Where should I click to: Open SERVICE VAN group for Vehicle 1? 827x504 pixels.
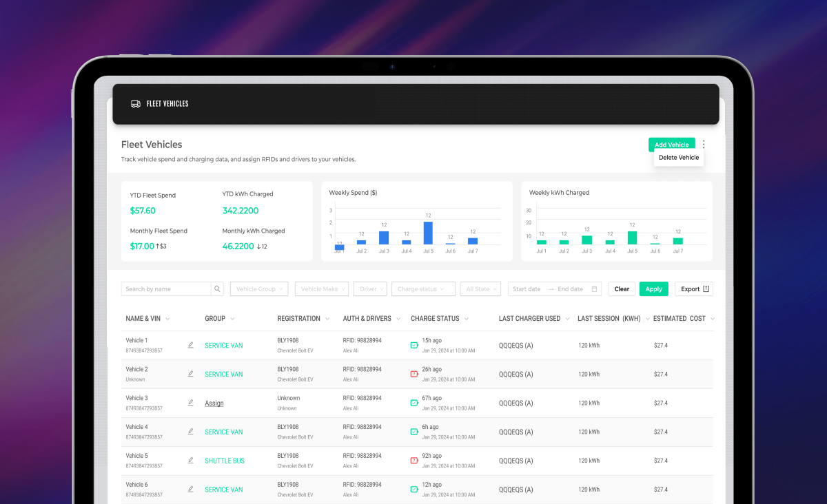(x=224, y=346)
